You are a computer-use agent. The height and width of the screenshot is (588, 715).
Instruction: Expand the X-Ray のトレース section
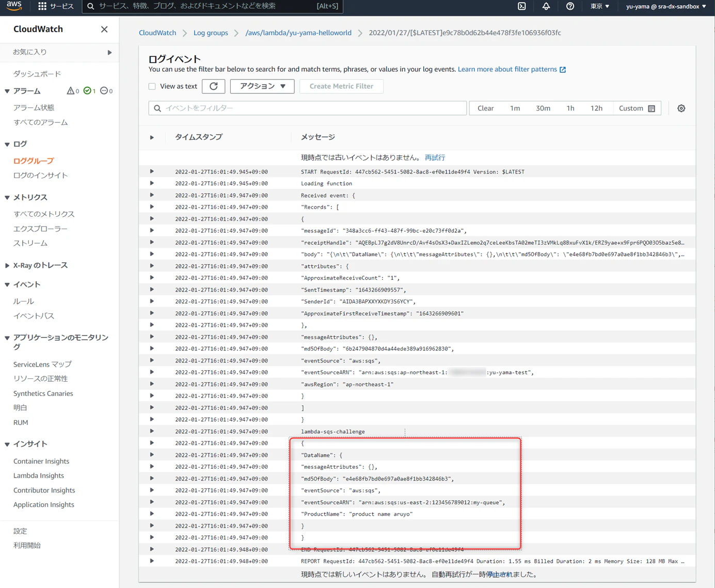pyautogui.click(x=7, y=265)
